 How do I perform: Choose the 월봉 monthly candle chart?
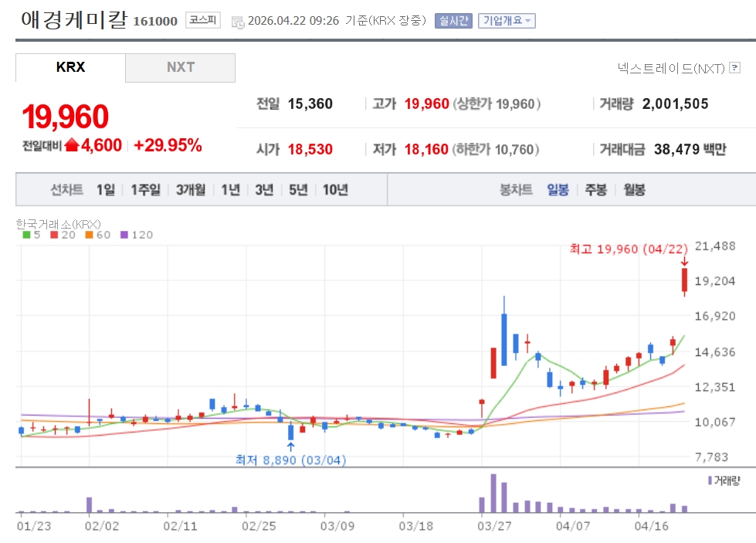(x=633, y=190)
